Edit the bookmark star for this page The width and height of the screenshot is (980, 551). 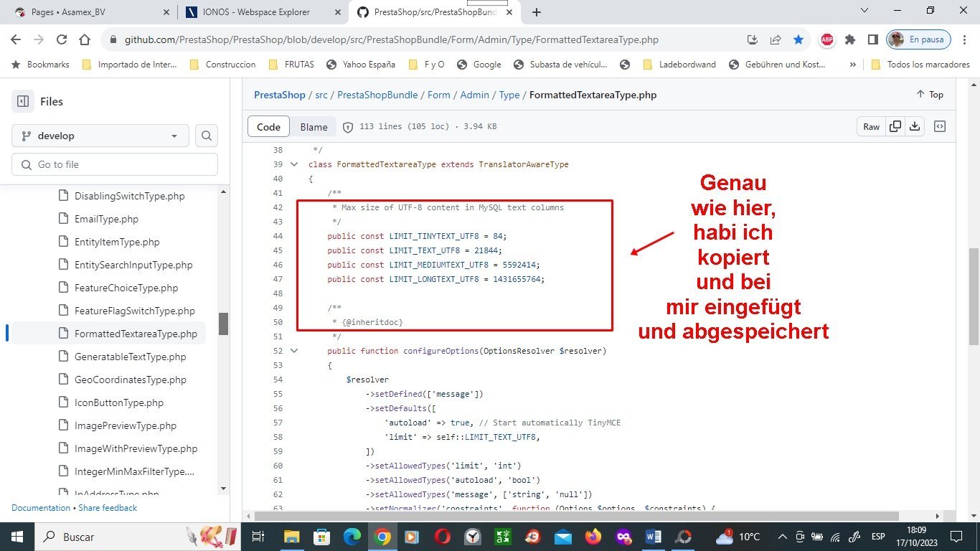[798, 40]
